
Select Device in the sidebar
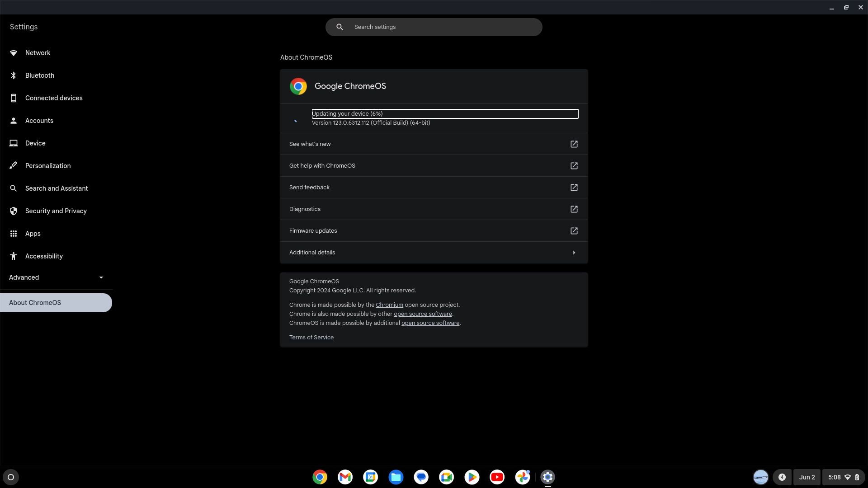(x=56, y=143)
